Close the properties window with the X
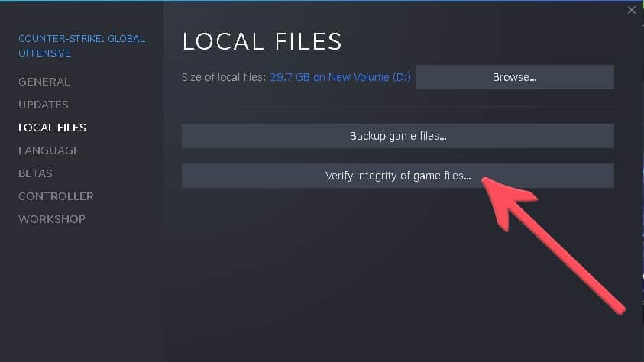The image size is (644, 362). 631,10
